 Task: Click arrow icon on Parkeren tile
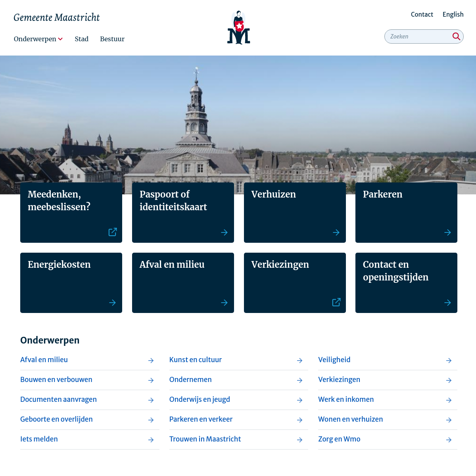coord(448,232)
